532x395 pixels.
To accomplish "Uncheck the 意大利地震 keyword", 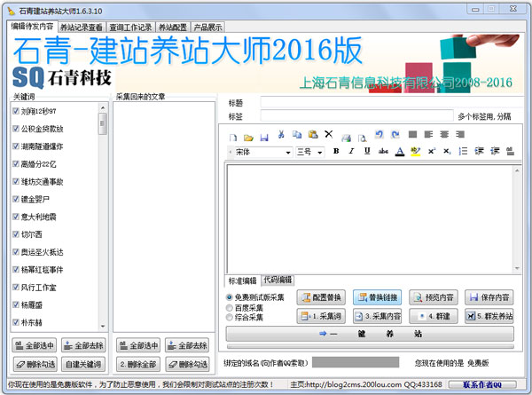I will coord(16,217).
